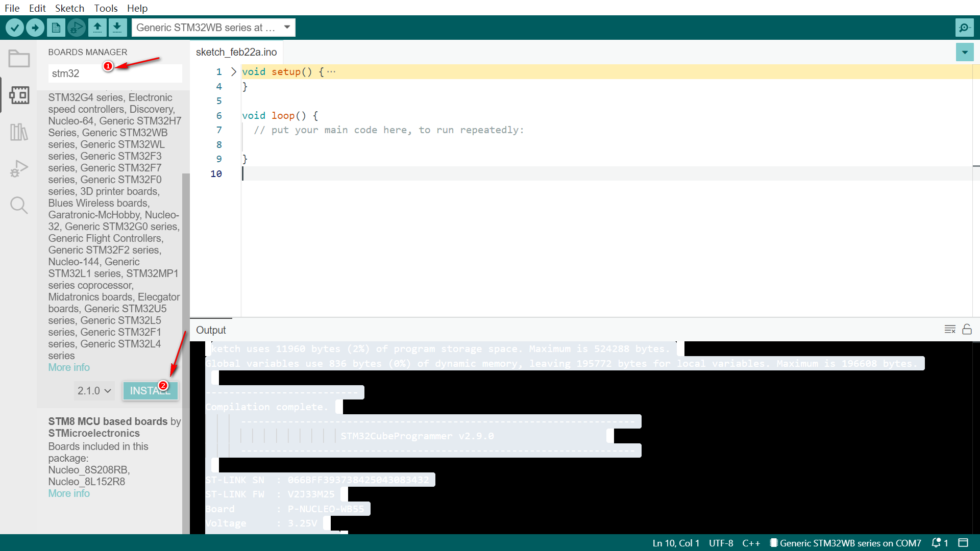This screenshot has height=551, width=980.
Task: Click the void loop() code line
Action: click(280, 115)
